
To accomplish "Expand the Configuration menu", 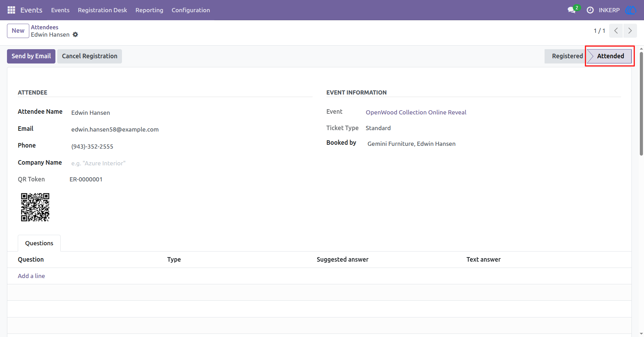I will [x=191, y=10].
